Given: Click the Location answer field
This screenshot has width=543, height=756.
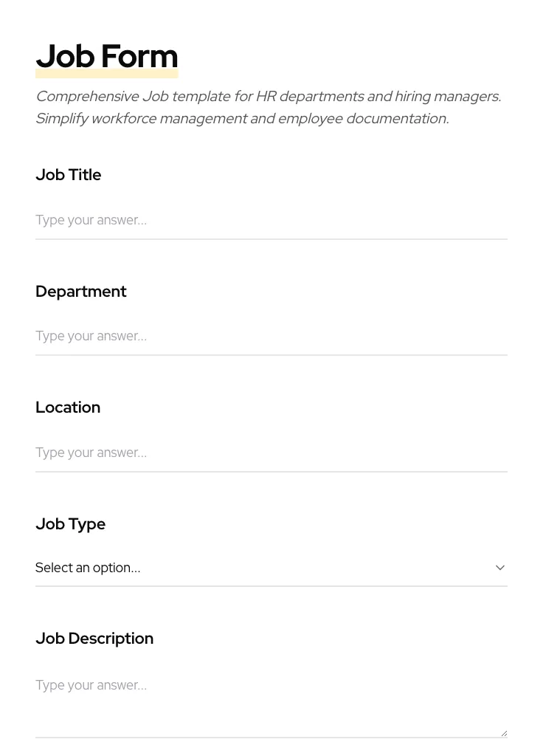Looking at the screenshot, I should pos(271,453).
